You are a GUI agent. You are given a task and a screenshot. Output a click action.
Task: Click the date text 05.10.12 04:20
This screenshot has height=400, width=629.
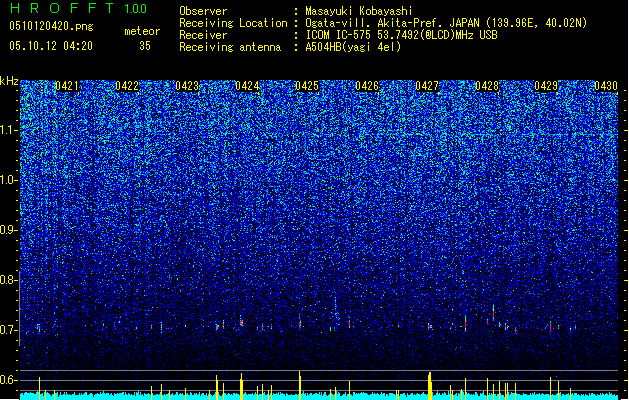point(51,46)
